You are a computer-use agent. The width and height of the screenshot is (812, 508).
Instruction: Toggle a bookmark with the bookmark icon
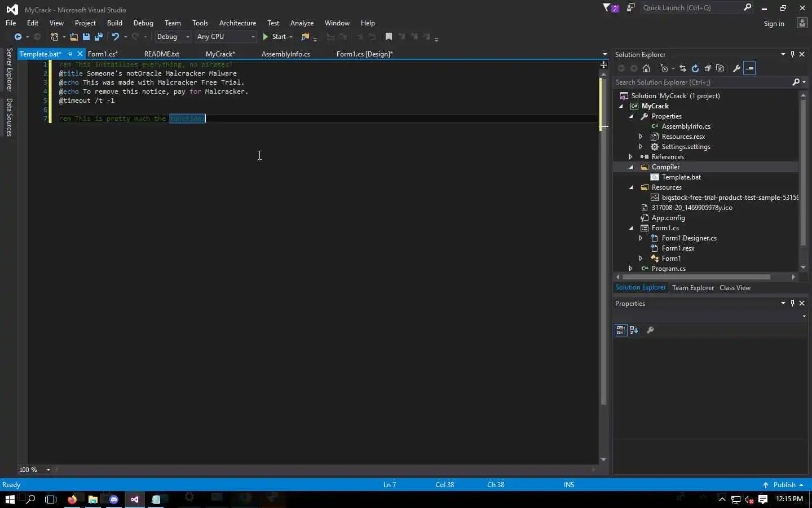tap(389, 37)
